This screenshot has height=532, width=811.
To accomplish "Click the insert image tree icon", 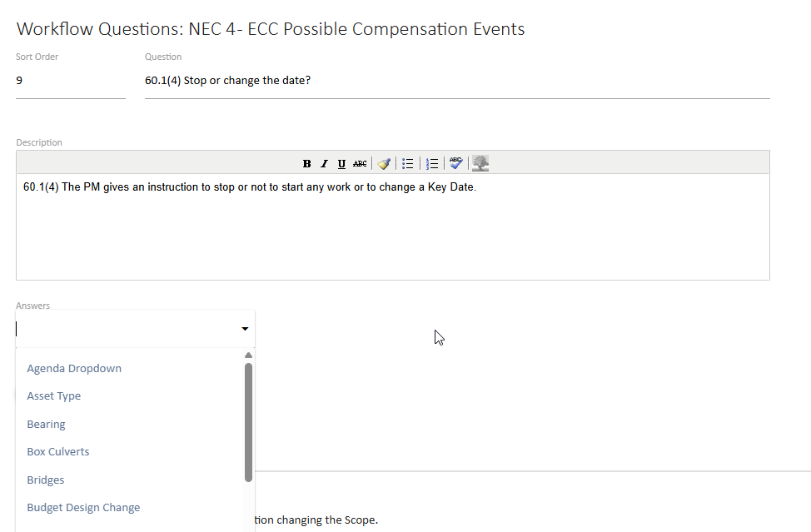I will coord(480,163).
